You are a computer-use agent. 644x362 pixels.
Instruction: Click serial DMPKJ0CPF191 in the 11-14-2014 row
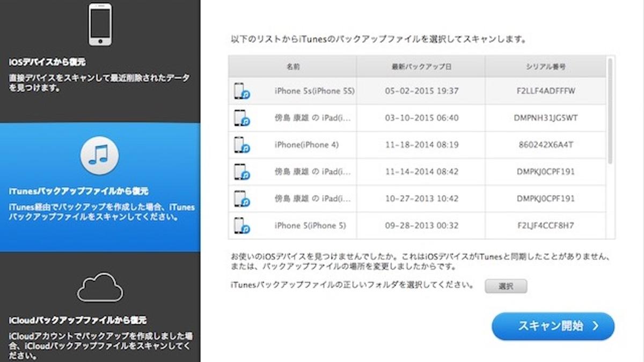pos(546,172)
